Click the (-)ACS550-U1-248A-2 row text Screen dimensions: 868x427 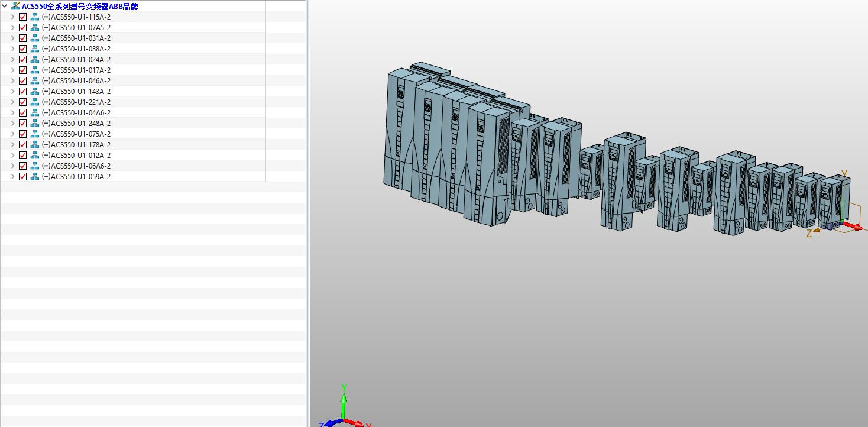[x=76, y=124]
